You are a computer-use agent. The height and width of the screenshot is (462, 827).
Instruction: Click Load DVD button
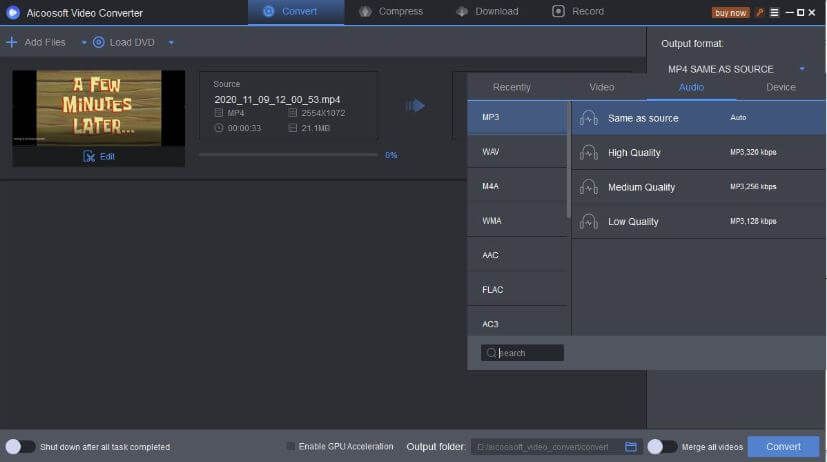[124, 42]
